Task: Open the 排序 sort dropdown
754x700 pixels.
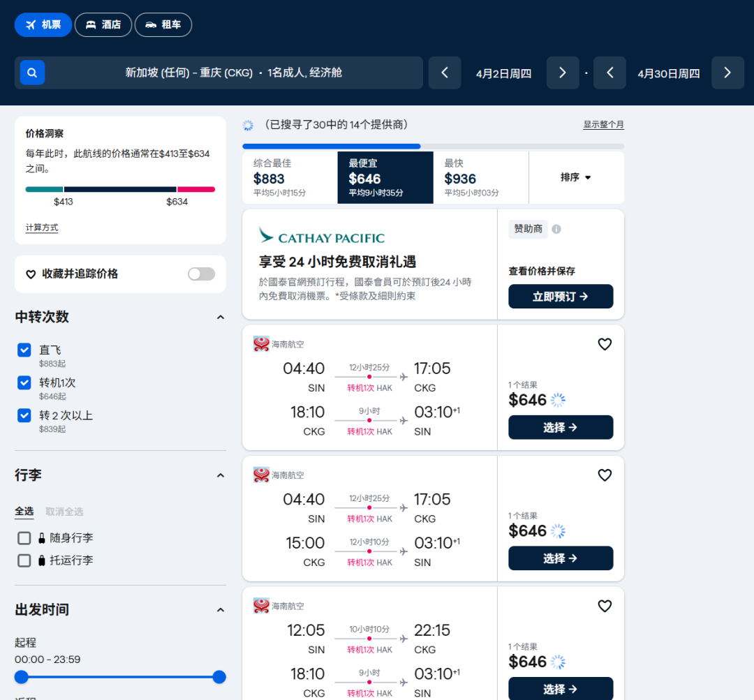Action: tap(576, 177)
